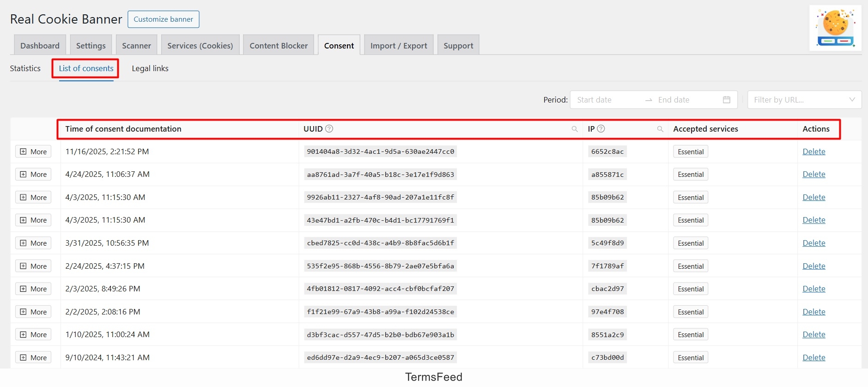Open the Legal links sub-tab
This screenshot has height=387, width=868.
pos(150,68)
